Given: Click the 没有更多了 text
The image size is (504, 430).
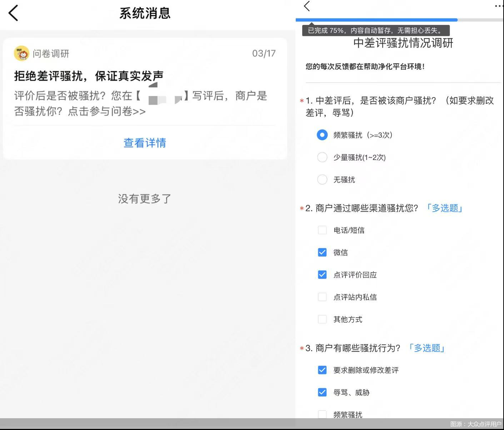Looking at the screenshot, I should point(145,199).
